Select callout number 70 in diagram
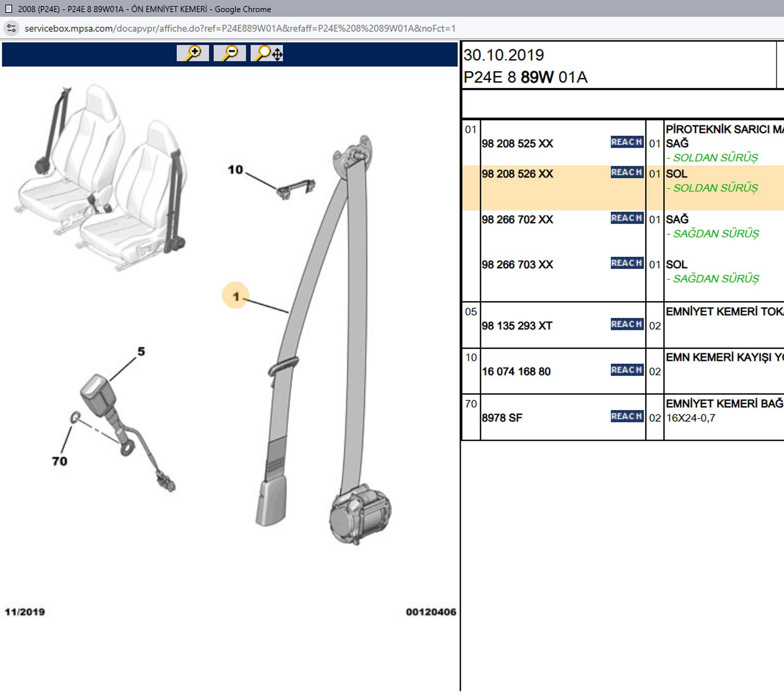 point(60,461)
